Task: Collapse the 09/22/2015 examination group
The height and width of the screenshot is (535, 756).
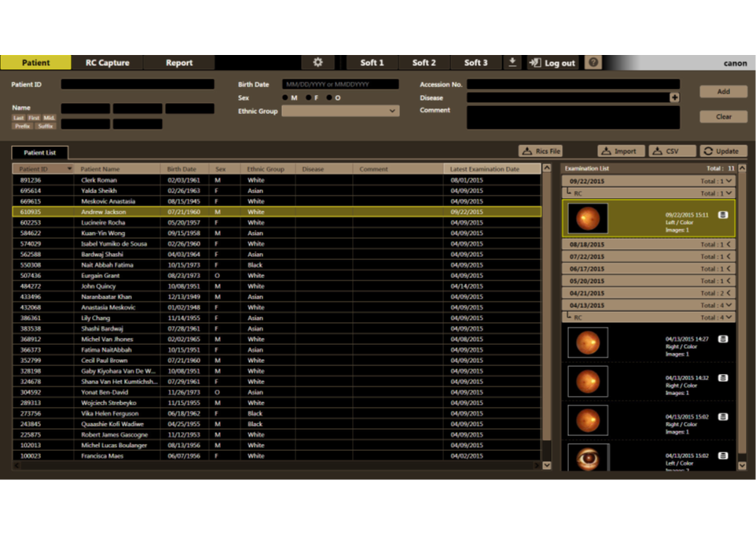Action: click(x=729, y=181)
